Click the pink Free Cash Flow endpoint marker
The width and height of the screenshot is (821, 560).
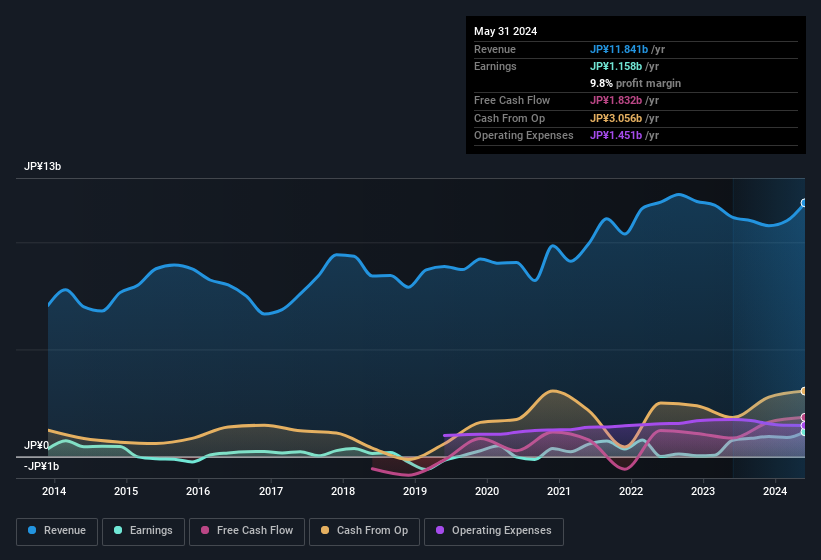click(804, 417)
